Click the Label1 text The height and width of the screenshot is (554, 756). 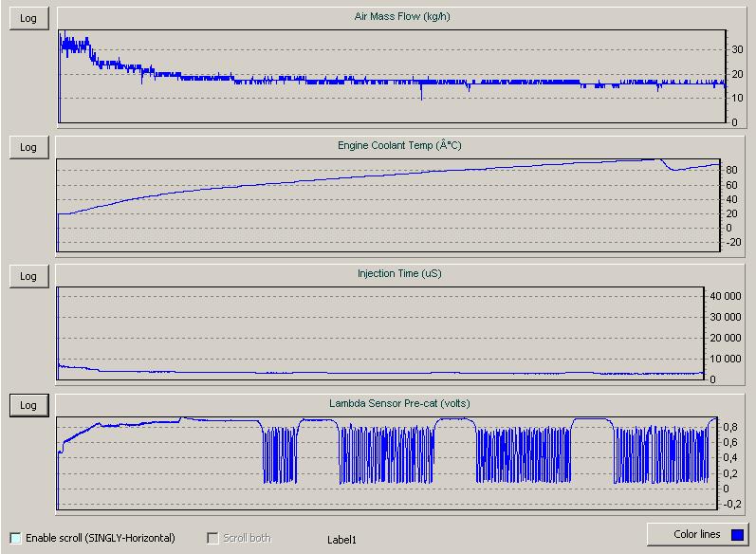pos(341,540)
